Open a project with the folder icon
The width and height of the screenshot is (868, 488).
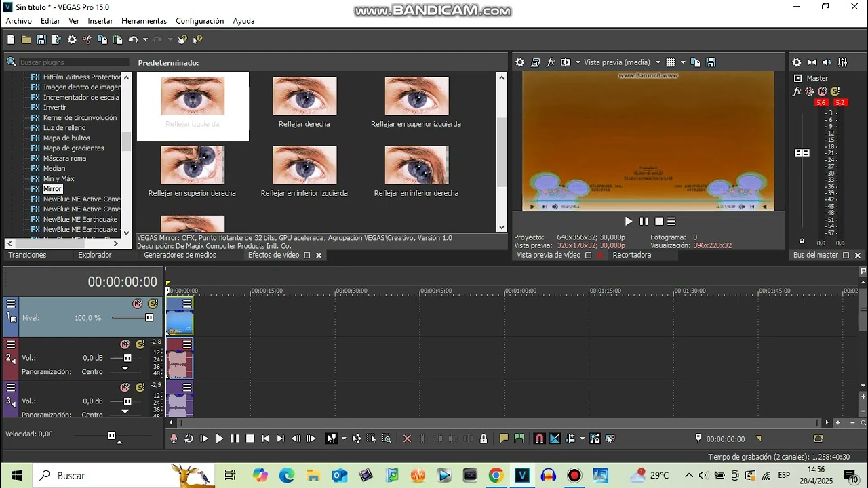26,40
